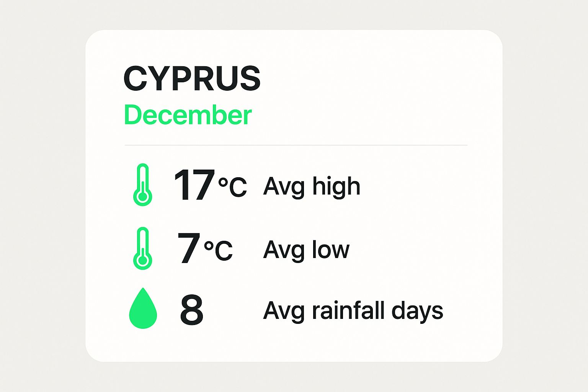Click the word 'days' in rainfall row
This screenshot has height=392, width=588.
[x=417, y=312]
